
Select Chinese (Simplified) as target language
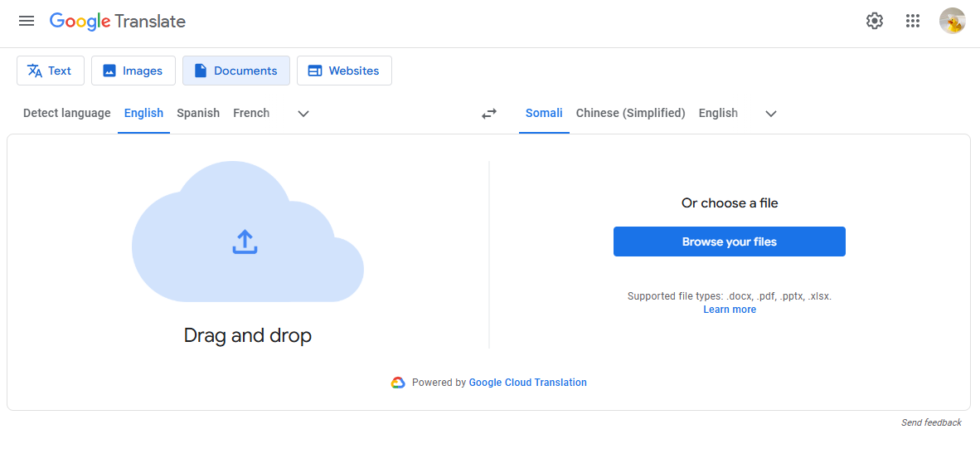click(x=631, y=113)
